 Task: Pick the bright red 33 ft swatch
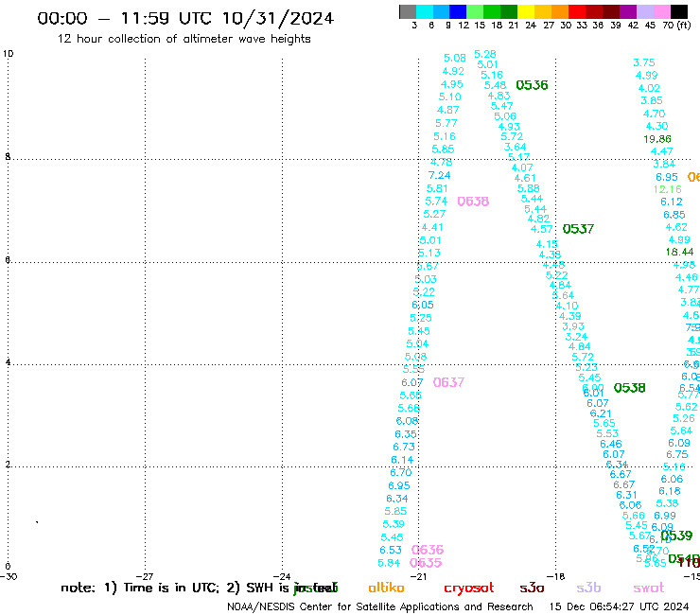tap(577, 11)
